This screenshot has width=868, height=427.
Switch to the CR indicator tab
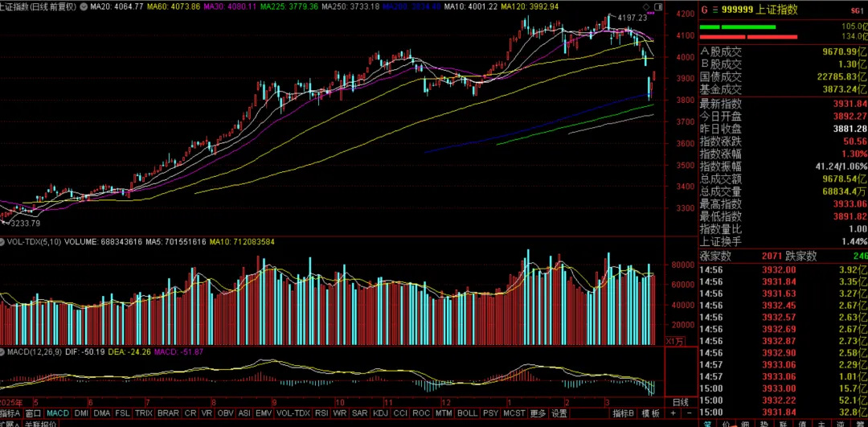coord(190,413)
